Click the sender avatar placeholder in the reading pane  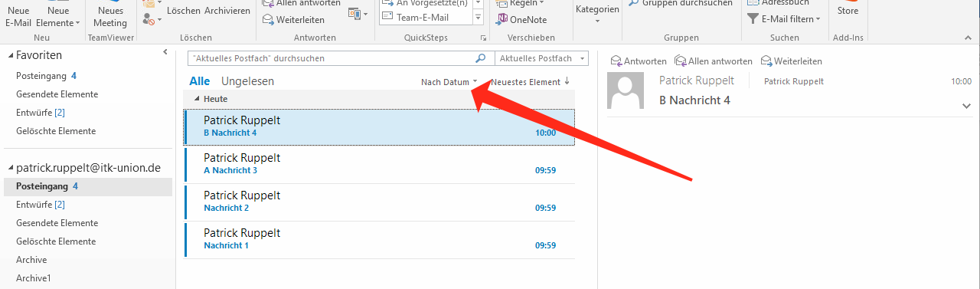pos(625,90)
